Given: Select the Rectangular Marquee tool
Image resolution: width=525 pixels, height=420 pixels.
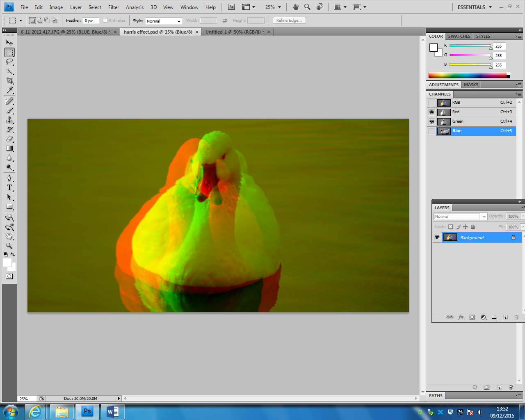Looking at the screenshot, I should tap(9, 52).
